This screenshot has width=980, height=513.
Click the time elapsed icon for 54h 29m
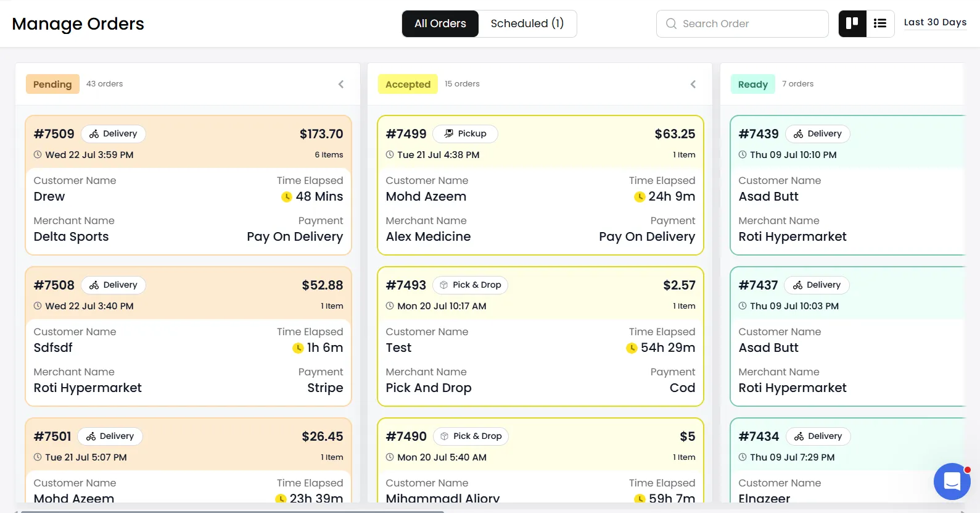point(632,348)
